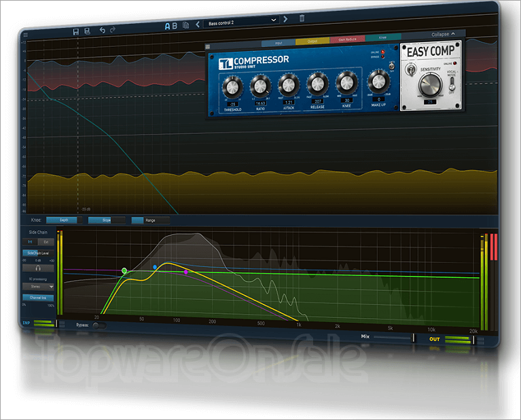Click the Make Up value field 0
521x420 pixels.
378,99
